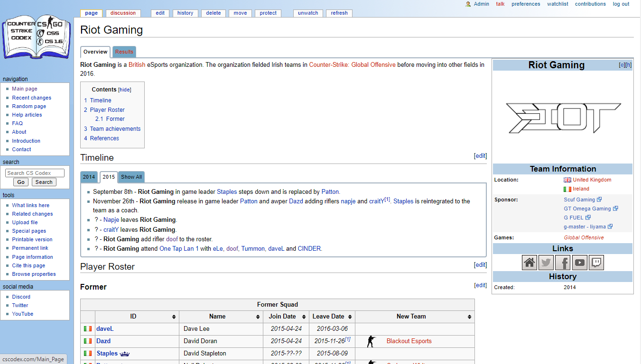Viewport: 641px width, 364px height.
Task: Open the Facebook icon in the infobox
Action: point(563,262)
